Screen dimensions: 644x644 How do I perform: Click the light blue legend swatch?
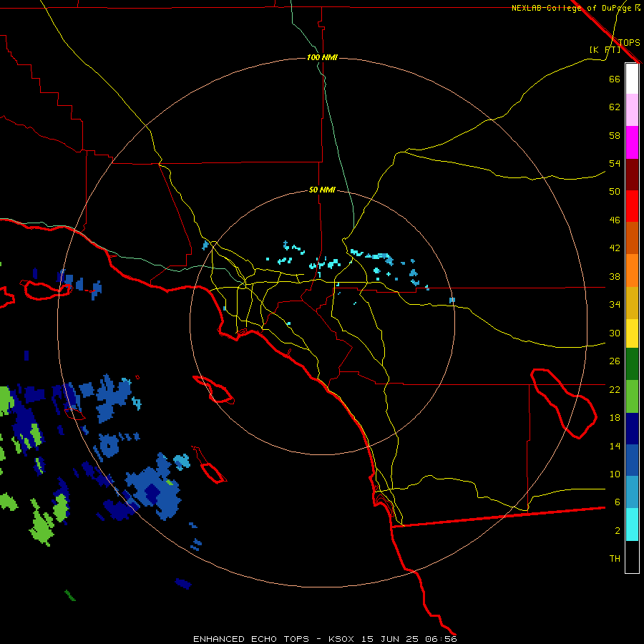pos(632,492)
